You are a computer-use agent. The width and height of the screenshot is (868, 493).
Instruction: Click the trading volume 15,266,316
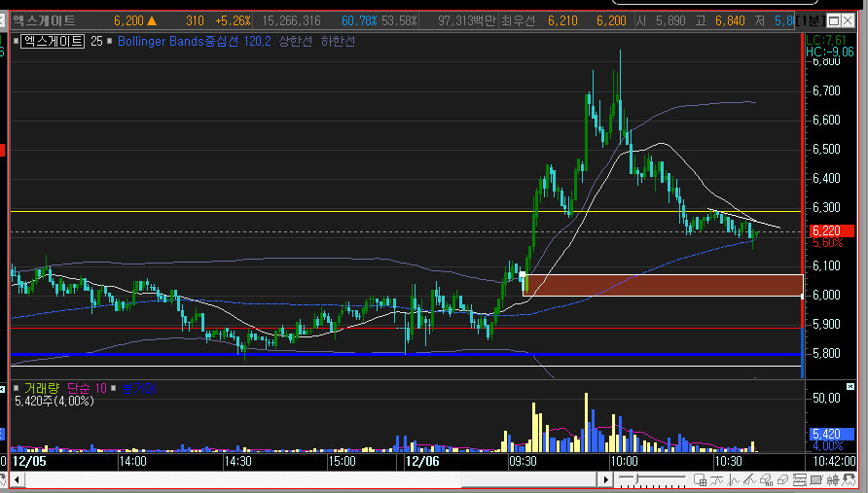click(291, 21)
